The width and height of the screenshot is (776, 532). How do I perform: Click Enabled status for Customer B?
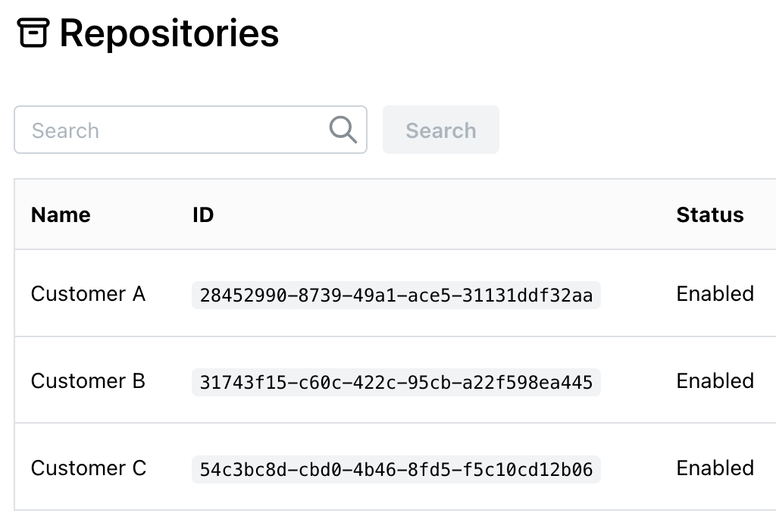click(x=715, y=381)
